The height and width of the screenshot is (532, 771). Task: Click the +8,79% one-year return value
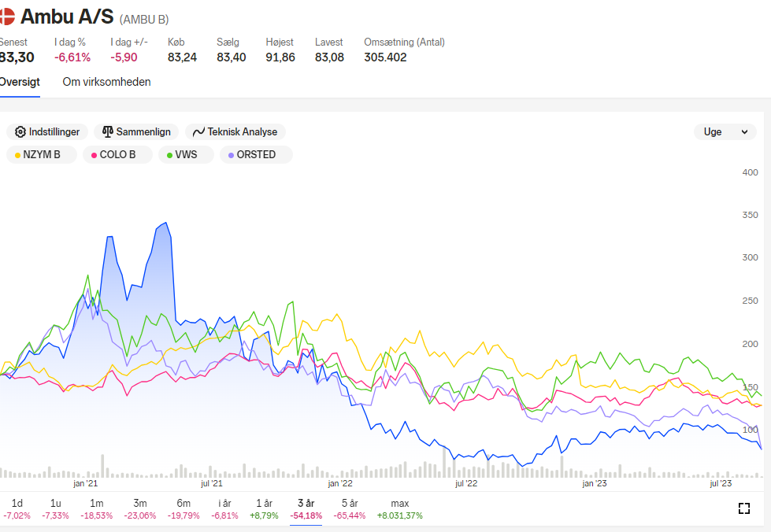coord(264,515)
